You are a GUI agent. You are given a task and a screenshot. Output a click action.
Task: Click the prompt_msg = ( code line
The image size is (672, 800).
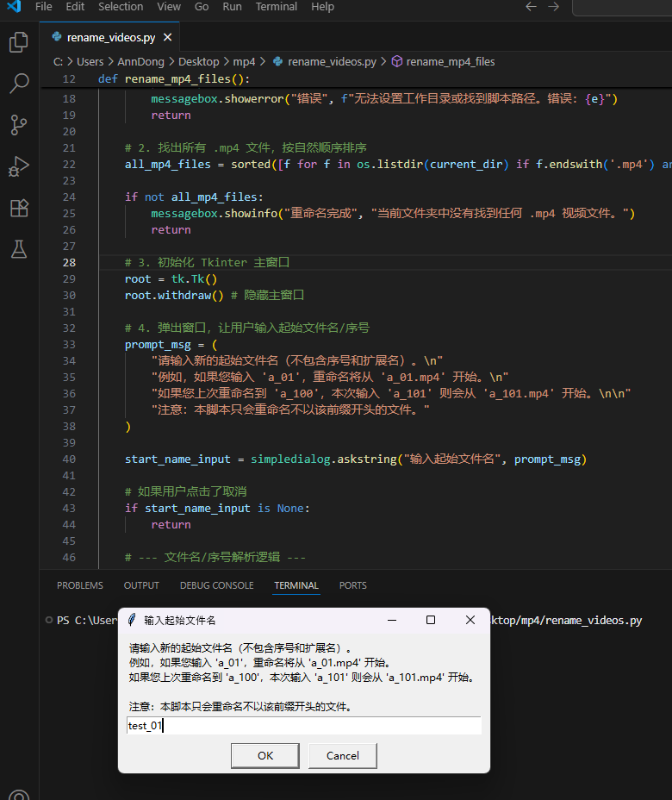tap(171, 344)
